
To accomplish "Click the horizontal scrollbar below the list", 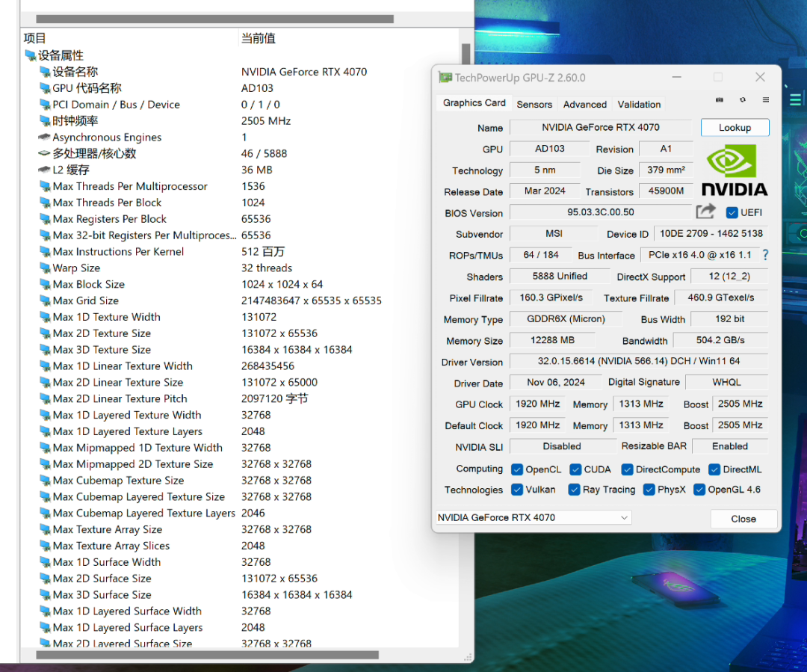I will tap(208, 655).
